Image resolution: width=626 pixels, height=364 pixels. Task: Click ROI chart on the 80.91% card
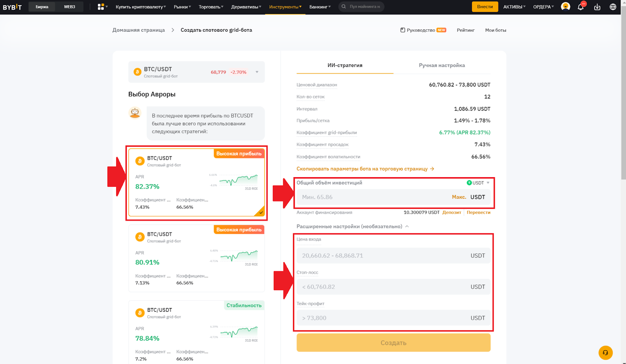pos(239,256)
